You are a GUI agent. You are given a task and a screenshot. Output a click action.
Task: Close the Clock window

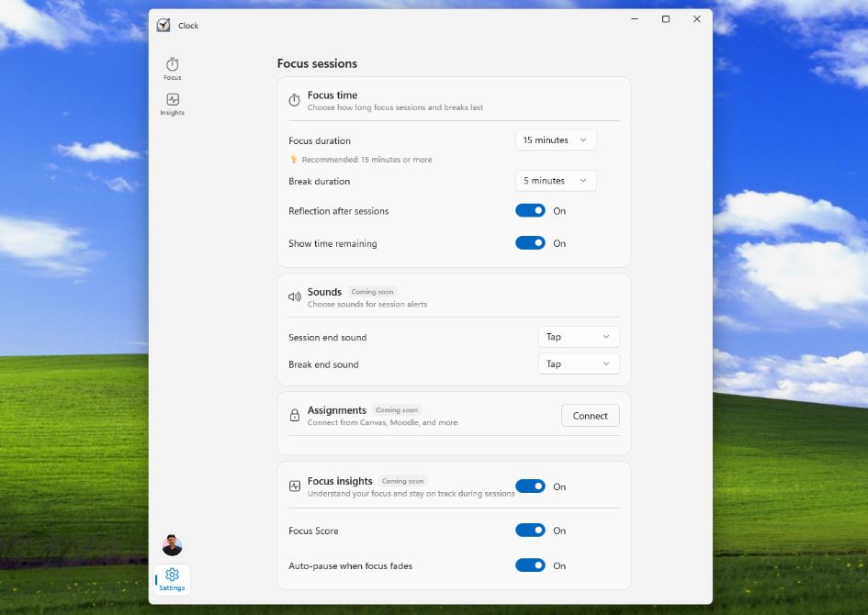697,18
